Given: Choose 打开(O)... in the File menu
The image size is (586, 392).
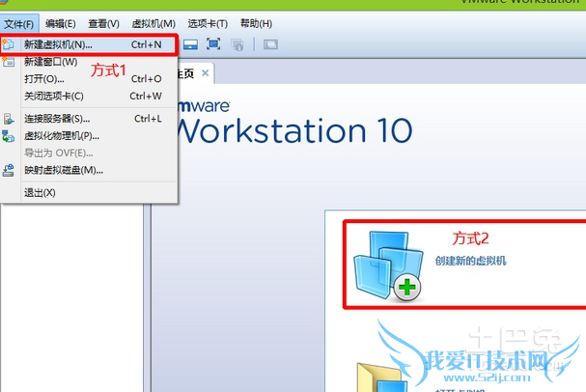Looking at the screenshot, I should pos(89,79).
